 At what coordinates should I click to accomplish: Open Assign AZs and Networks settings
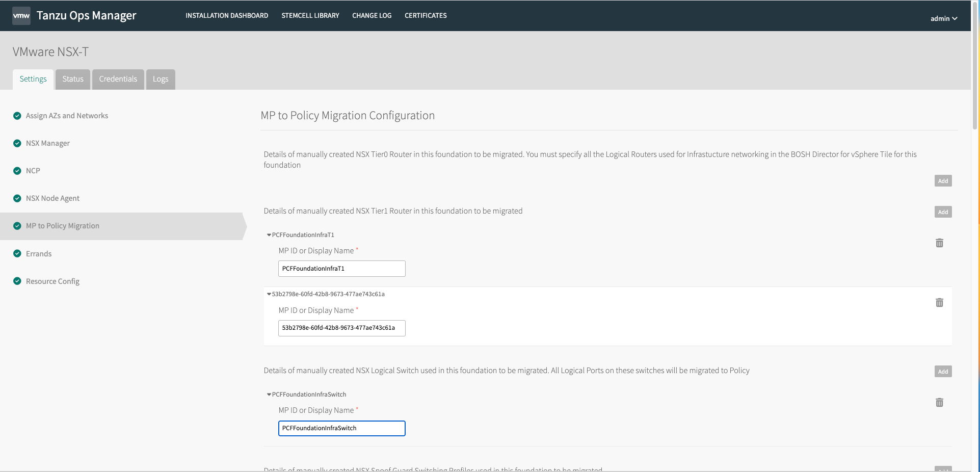(x=67, y=116)
